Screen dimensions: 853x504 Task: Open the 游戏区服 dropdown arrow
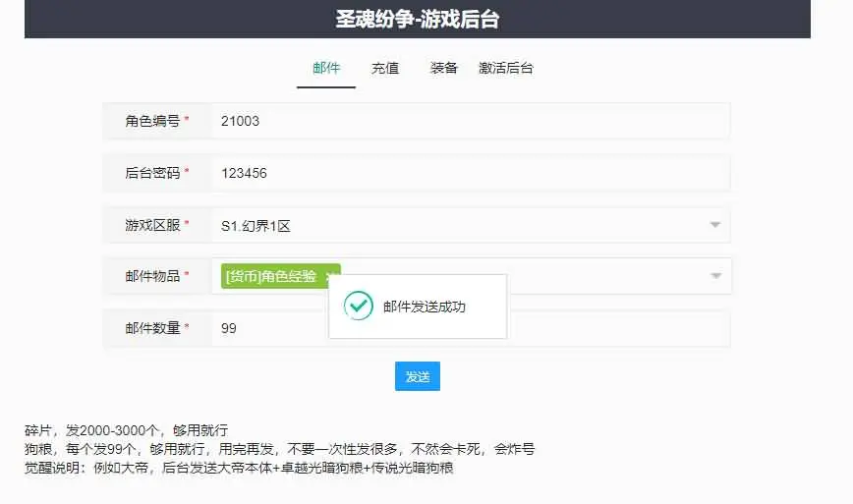715,226
